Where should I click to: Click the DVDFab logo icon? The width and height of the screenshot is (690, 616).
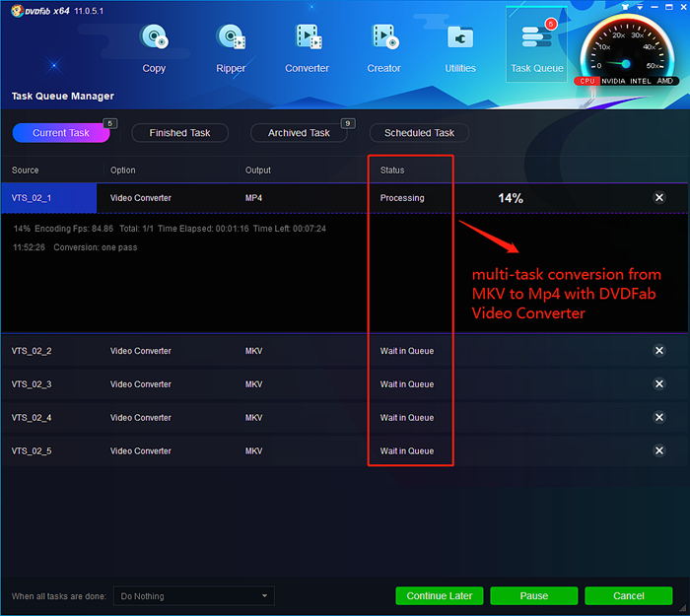(x=17, y=11)
